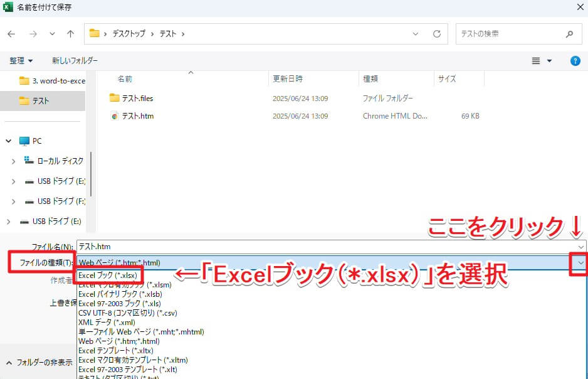Select デスクトップ in the address path
Viewport: 588px width, 379px height.
129,34
